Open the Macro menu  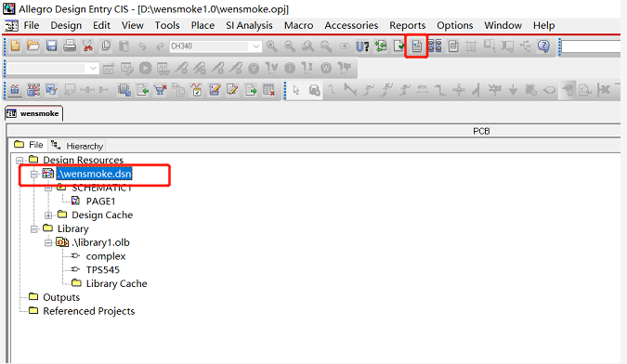(298, 26)
